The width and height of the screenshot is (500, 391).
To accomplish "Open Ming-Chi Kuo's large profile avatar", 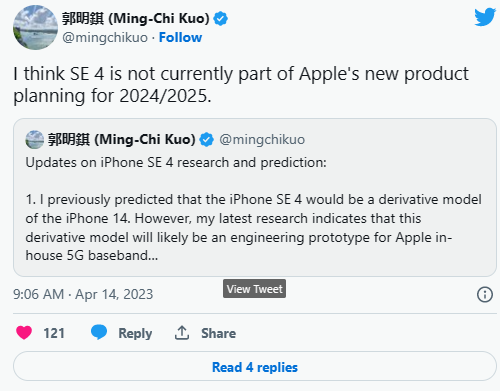I will (35, 27).
